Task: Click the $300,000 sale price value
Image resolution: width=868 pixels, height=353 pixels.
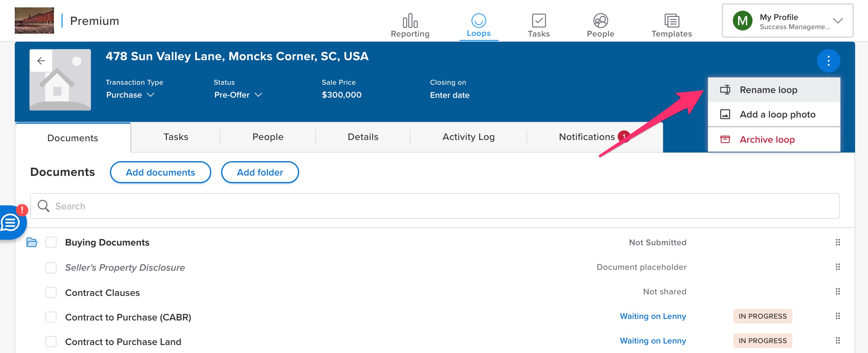Action: [342, 95]
